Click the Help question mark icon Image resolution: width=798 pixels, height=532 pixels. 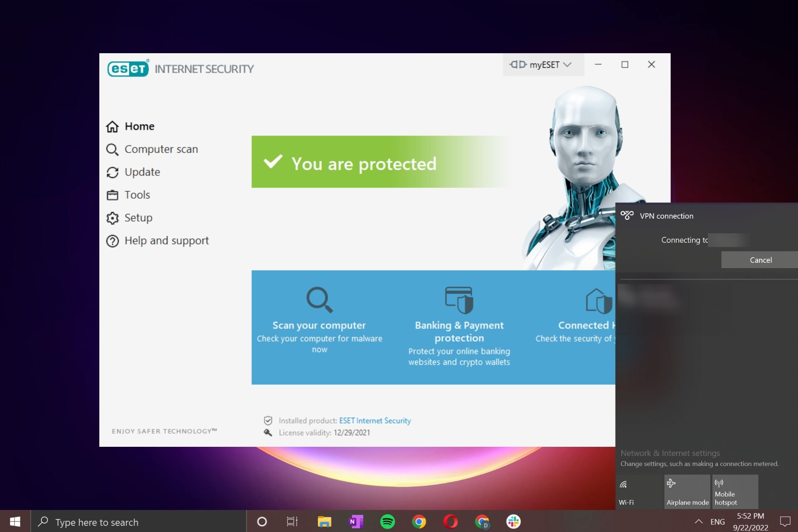point(112,241)
